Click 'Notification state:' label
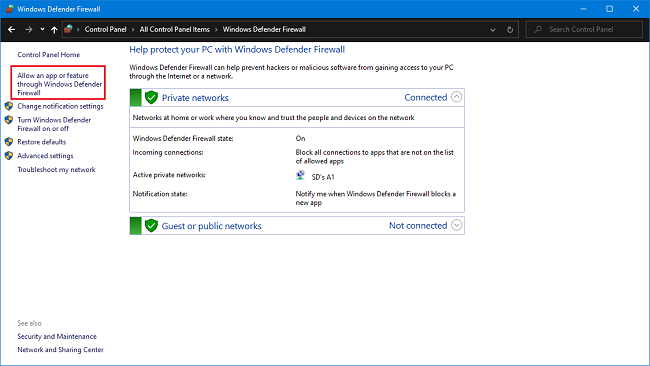Viewport: 650px width, 366px height. 160,194
